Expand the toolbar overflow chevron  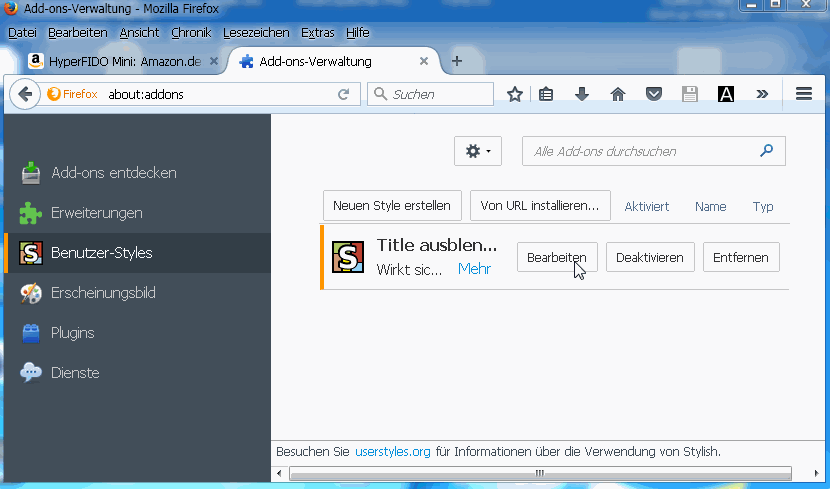pos(762,94)
